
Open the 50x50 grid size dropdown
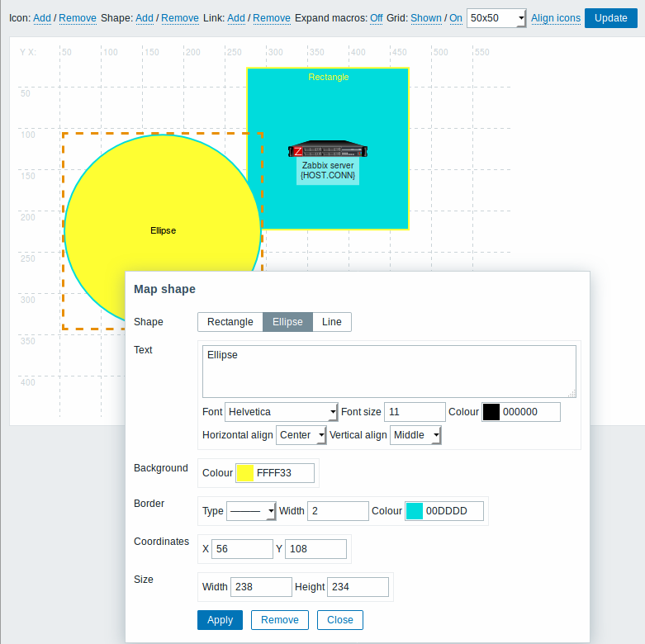click(x=496, y=18)
